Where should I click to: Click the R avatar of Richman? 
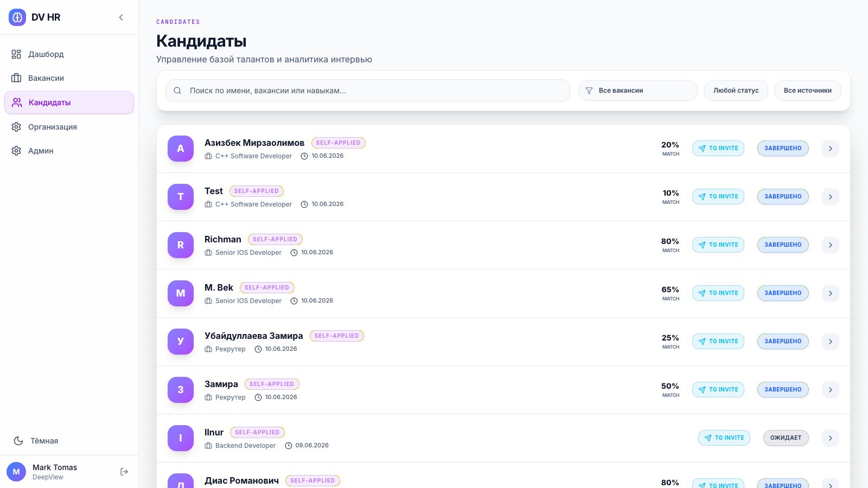tap(181, 245)
